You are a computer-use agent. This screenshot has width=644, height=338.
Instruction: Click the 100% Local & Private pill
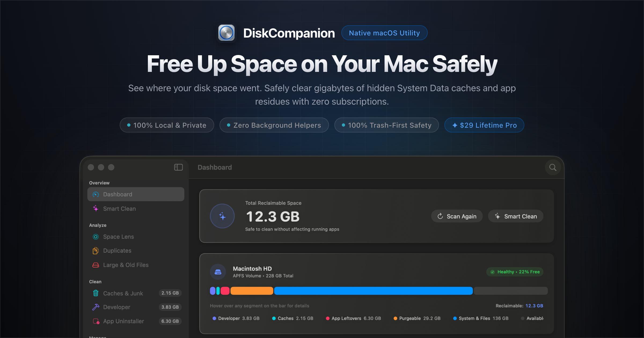pyautogui.click(x=167, y=125)
